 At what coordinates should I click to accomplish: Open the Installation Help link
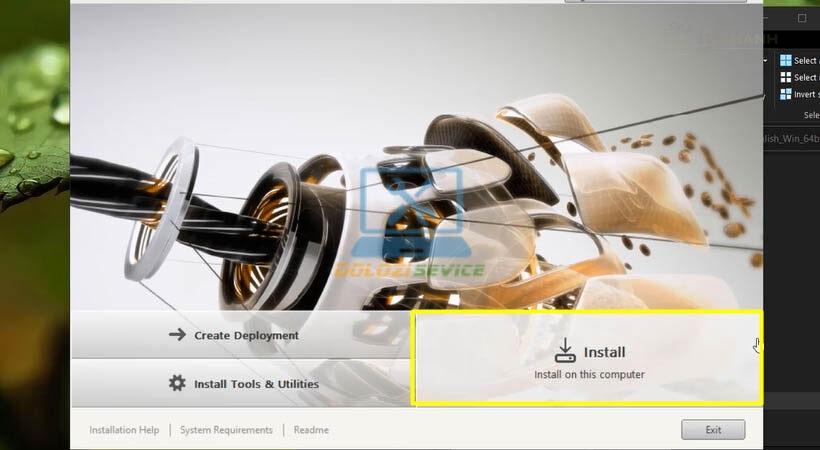click(x=124, y=430)
